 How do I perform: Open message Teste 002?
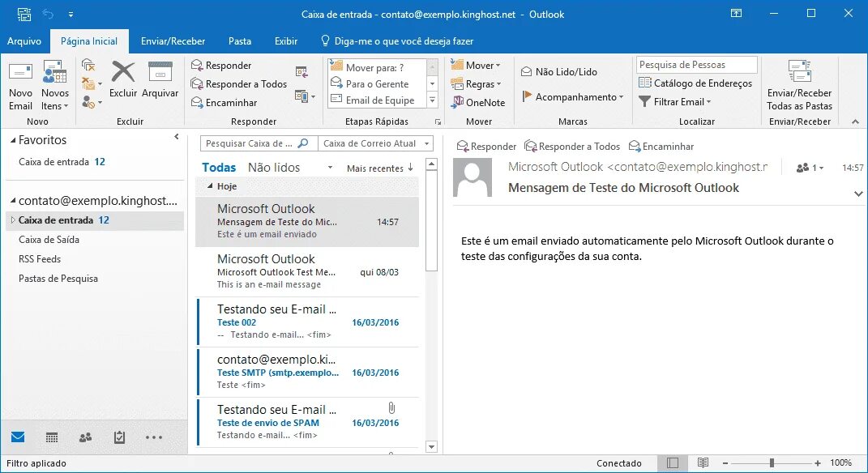[x=308, y=322]
